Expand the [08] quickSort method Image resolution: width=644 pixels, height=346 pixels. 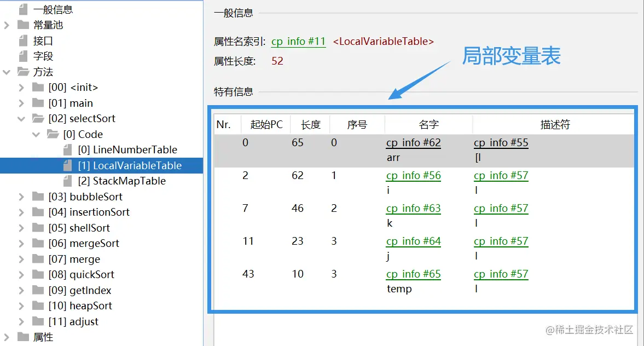click(21, 275)
